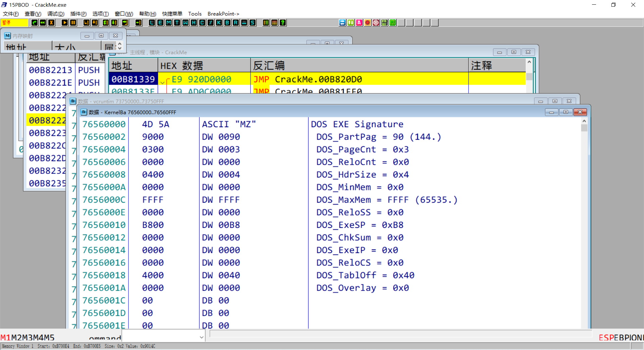This screenshot has height=350, width=644.
Task: Open the BreakPoint-> menu
Action: 223,14
